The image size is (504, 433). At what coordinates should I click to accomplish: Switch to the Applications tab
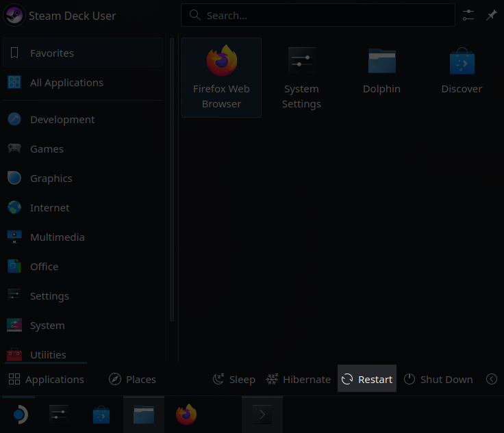46,379
